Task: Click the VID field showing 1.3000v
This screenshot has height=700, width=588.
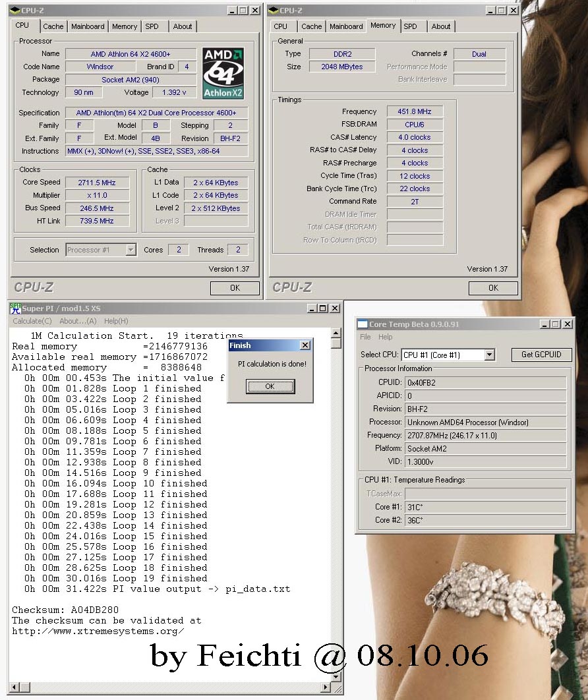Action: coord(485,461)
